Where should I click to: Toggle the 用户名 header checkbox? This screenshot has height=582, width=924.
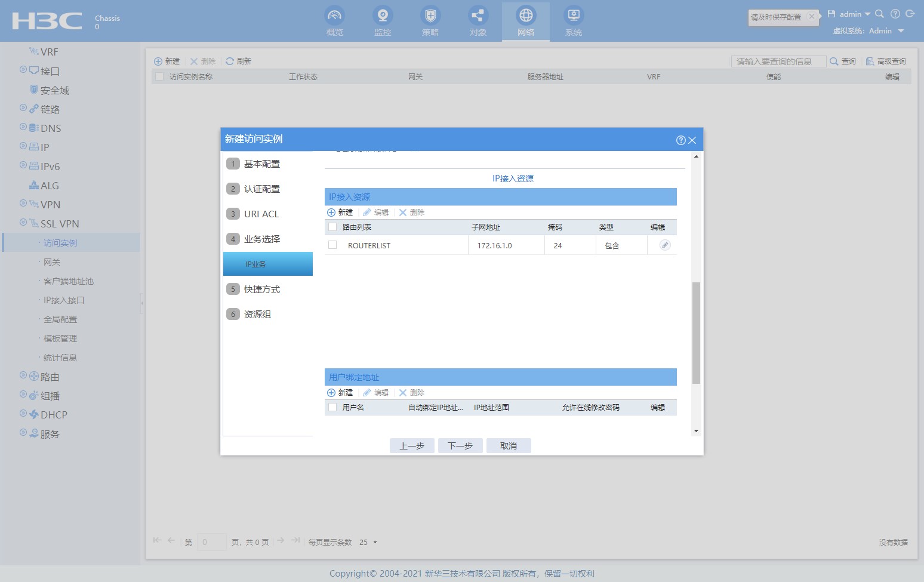coord(332,407)
